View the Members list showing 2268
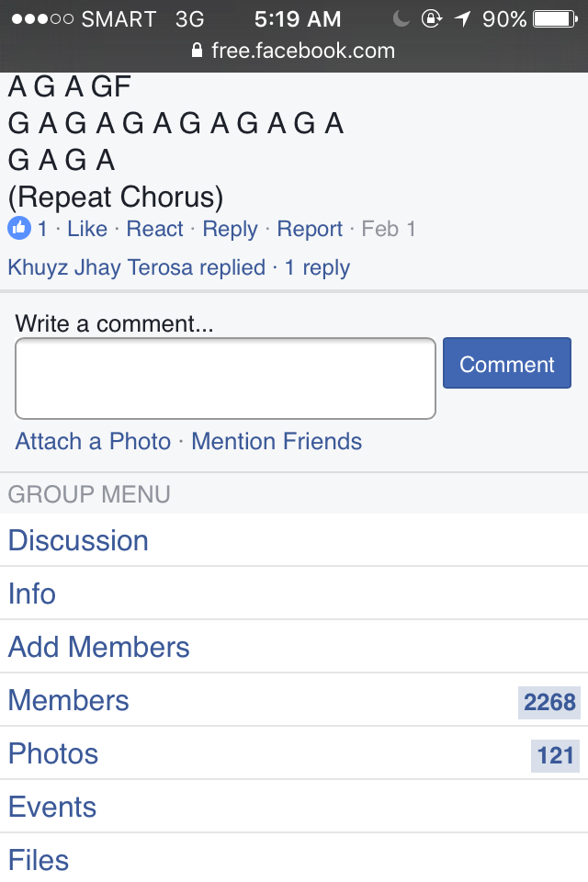Screen dimensions: 588x882 click(x=294, y=700)
